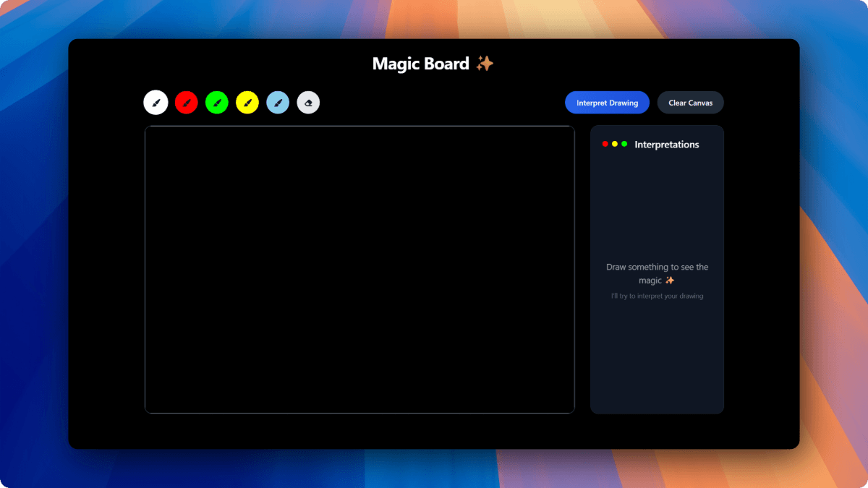Select the red brush color
Image resolution: width=868 pixels, height=488 pixels.
[186, 103]
